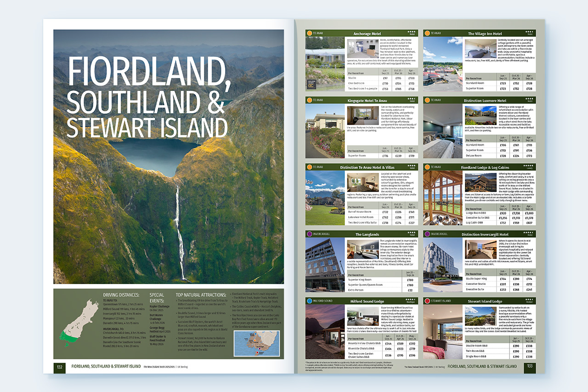Click the star rating on Fiordland Lodge header

(528, 166)
